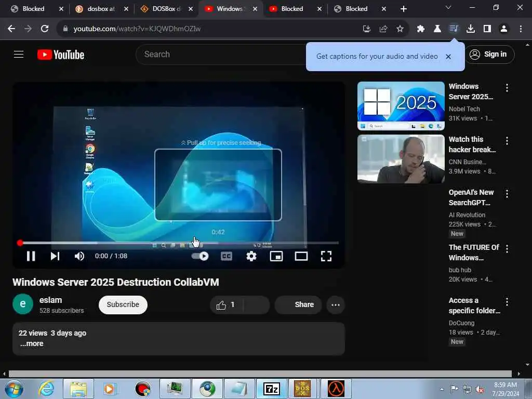Screen dimensions: 532x399
Task: Toggle theater mode view
Action: click(x=301, y=256)
